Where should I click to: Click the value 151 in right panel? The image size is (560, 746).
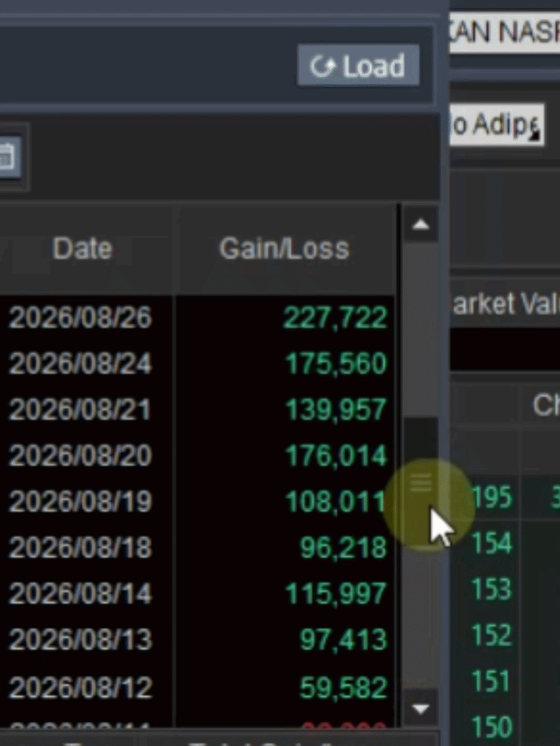tap(492, 681)
